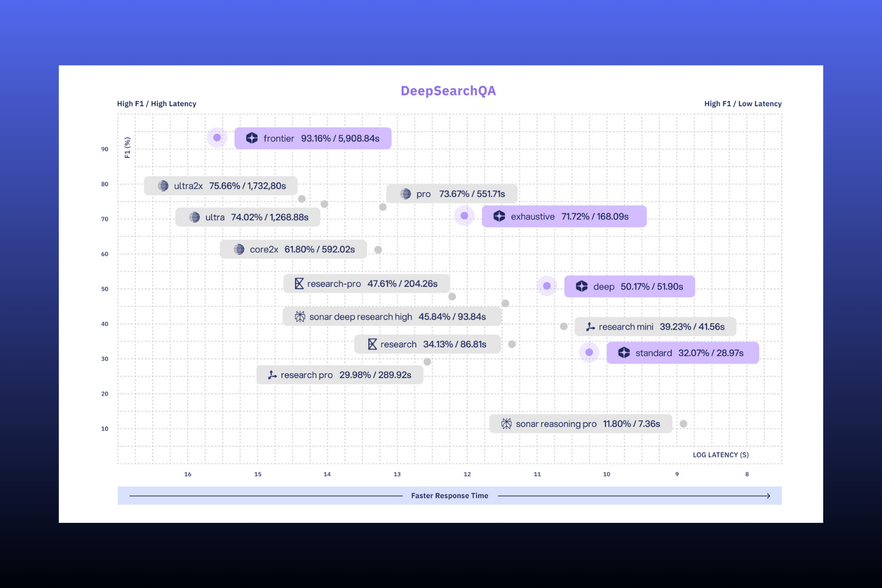Click the '50.17% / 51.90s' deep value
This screenshot has width=882, height=588.
pos(652,286)
